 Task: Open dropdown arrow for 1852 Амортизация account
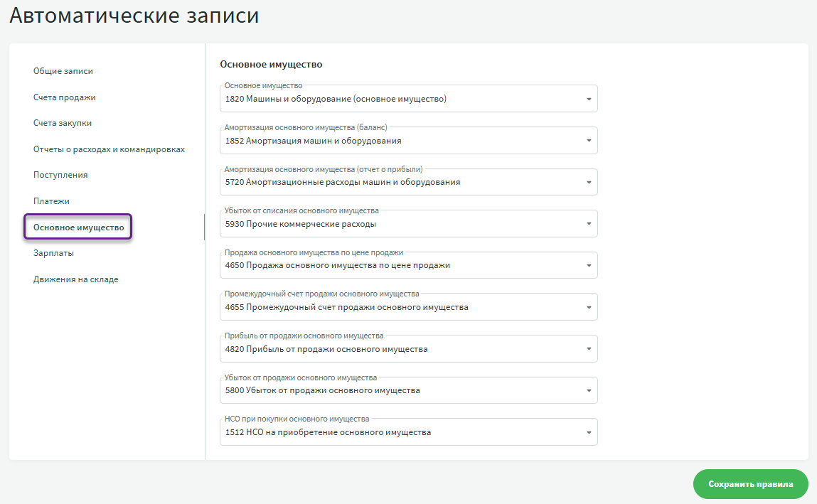click(x=588, y=141)
